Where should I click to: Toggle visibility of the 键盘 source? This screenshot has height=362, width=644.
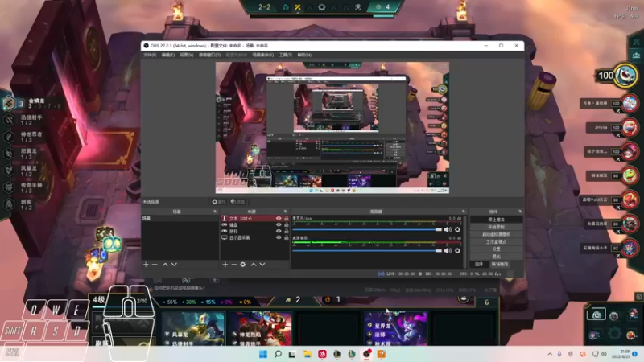279,225
